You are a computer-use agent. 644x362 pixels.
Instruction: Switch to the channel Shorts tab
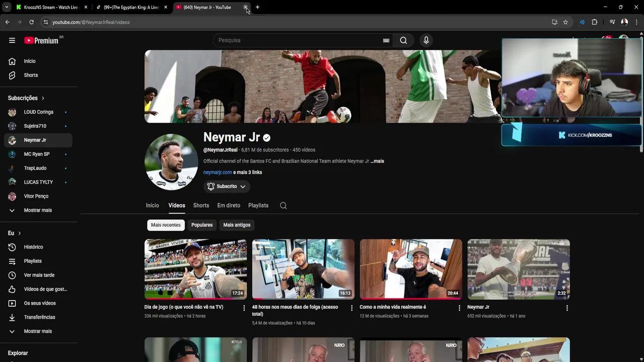(201, 206)
